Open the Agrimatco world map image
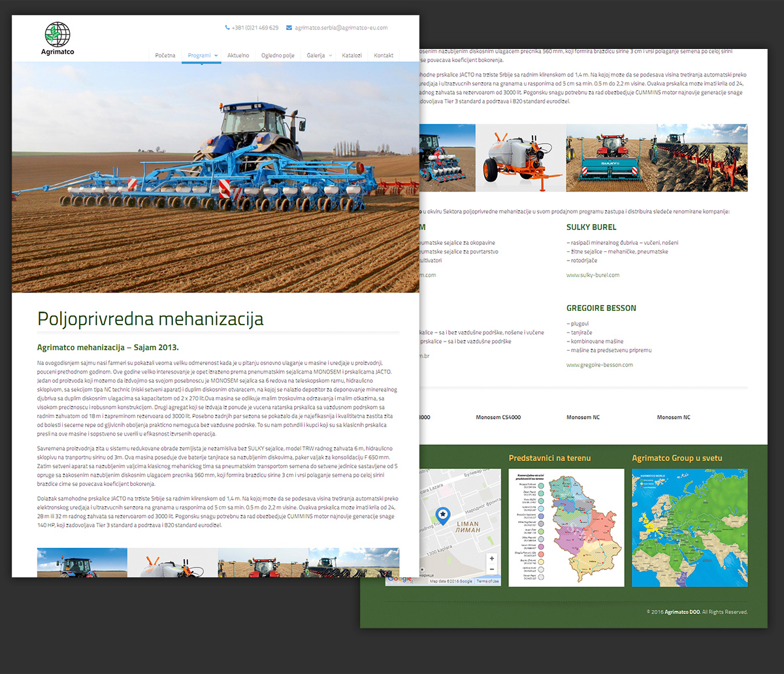This screenshot has height=674, width=784. click(690, 528)
